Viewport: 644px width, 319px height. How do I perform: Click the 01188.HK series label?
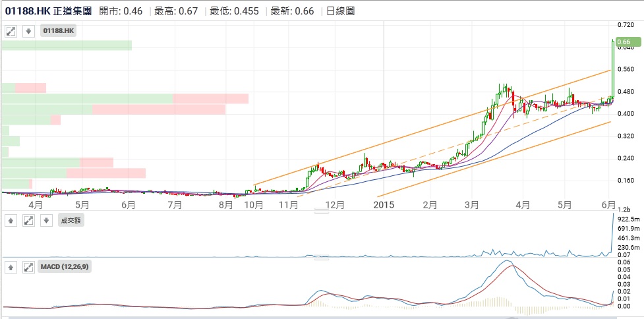[x=59, y=31]
